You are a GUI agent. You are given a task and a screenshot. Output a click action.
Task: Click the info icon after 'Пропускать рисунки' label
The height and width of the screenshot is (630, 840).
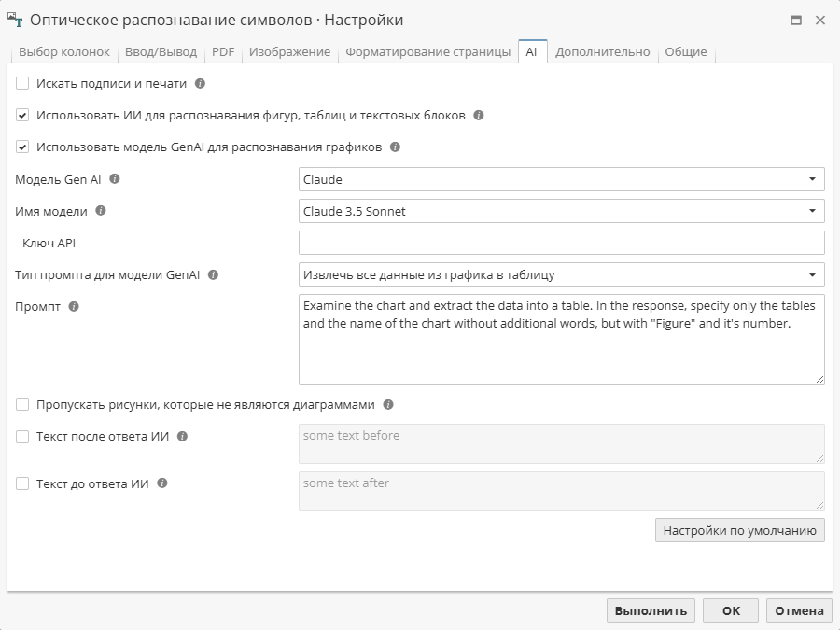coord(389,405)
